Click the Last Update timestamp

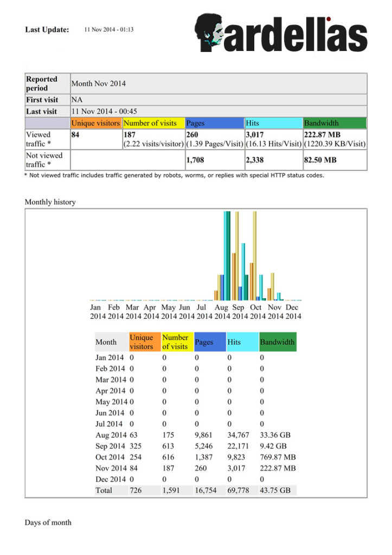(x=108, y=30)
